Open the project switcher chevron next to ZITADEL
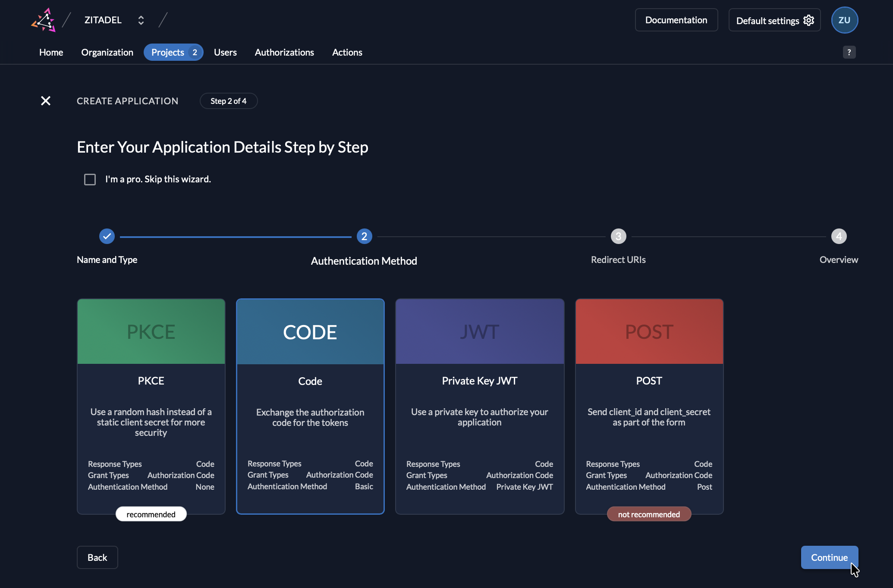 (141, 20)
